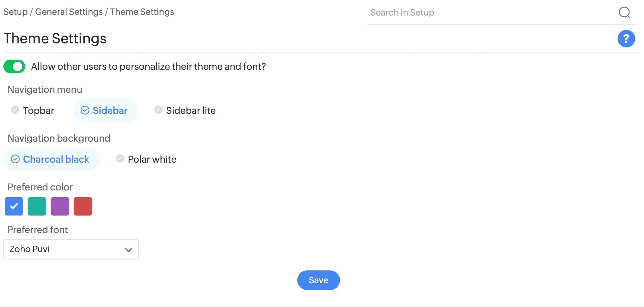Click the font dropdown chevron arrow
The height and width of the screenshot is (307, 644).
click(x=128, y=250)
